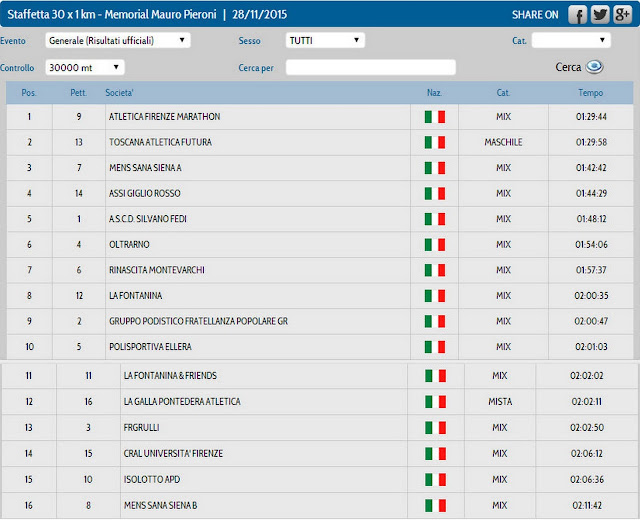Select team LA FONTANINA & FRIENDS
This screenshot has height=520, width=640.
(x=170, y=376)
